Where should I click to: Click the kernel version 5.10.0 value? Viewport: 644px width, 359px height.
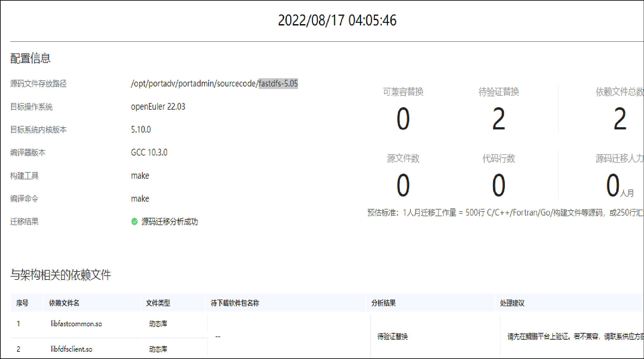pyautogui.click(x=141, y=129)
